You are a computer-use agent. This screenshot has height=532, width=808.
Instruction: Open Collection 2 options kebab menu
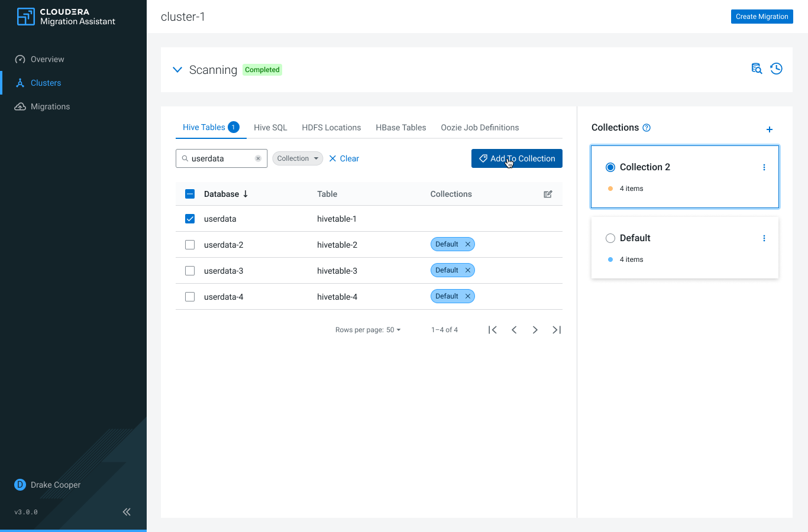(x=764, y=167)
